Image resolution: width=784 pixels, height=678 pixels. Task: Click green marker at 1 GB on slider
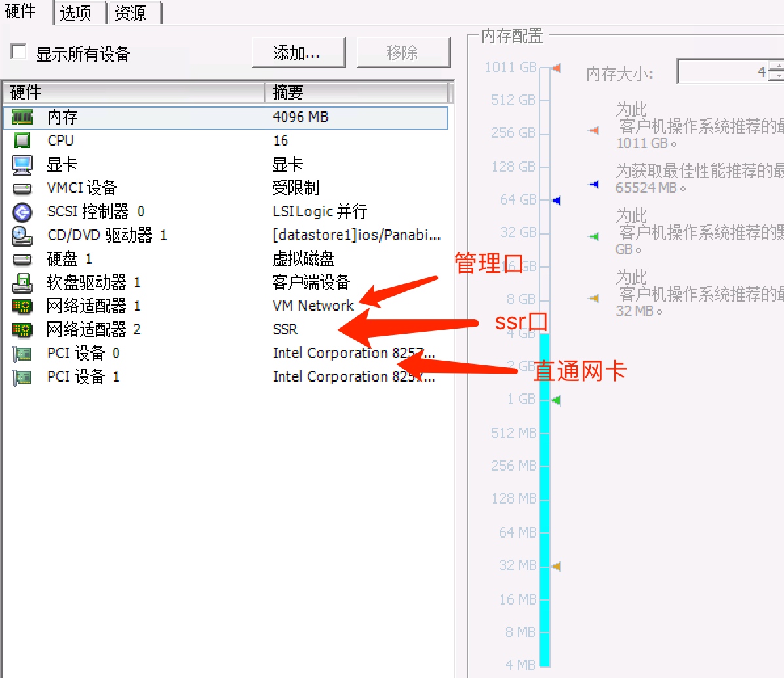[556, 400]
